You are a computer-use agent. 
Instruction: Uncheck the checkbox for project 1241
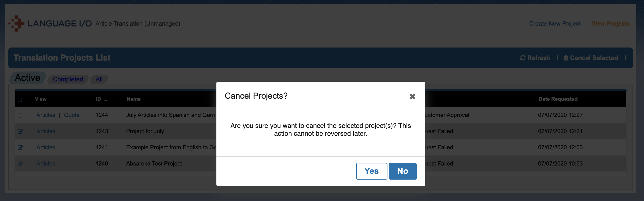pos(20,147)
